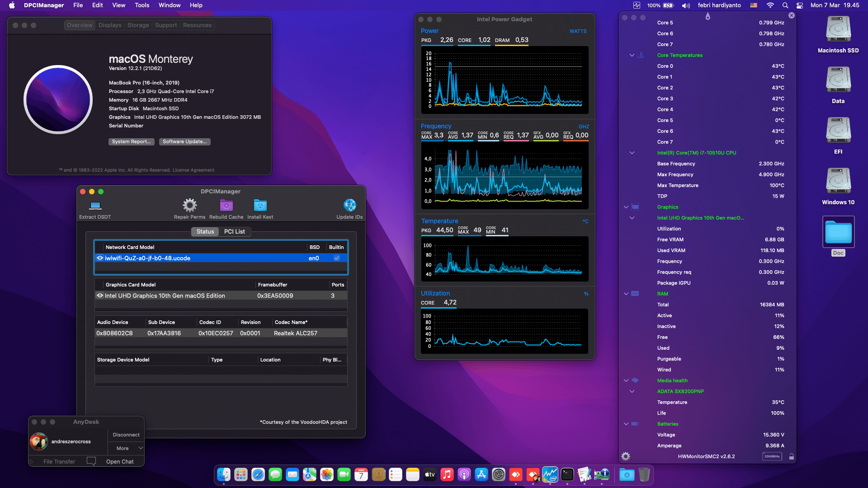The height and width of the screenshot is (488, 868).
Task: Select Realtek ALC257 audio row
Action: point(221,333)
